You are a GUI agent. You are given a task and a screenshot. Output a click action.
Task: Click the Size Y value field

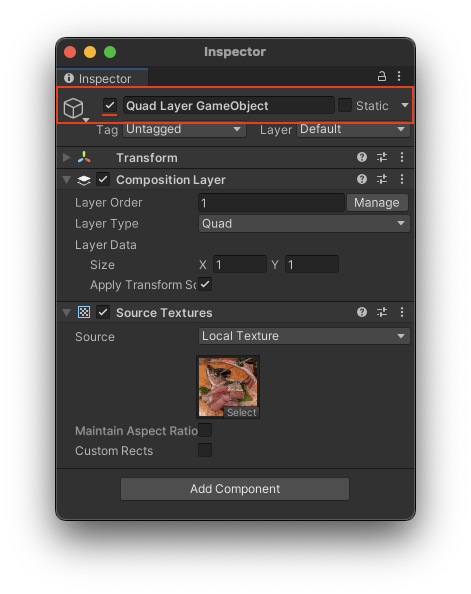(x=312, y=264)
